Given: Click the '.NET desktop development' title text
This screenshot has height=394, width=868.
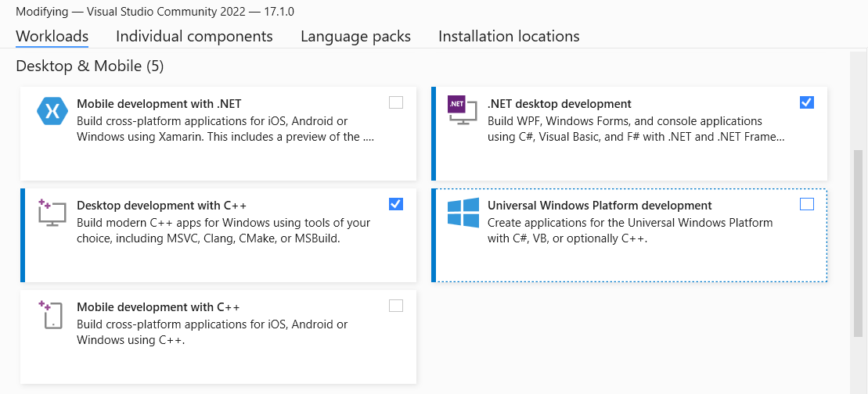Looking at the screenshot, I should [559, 104].
